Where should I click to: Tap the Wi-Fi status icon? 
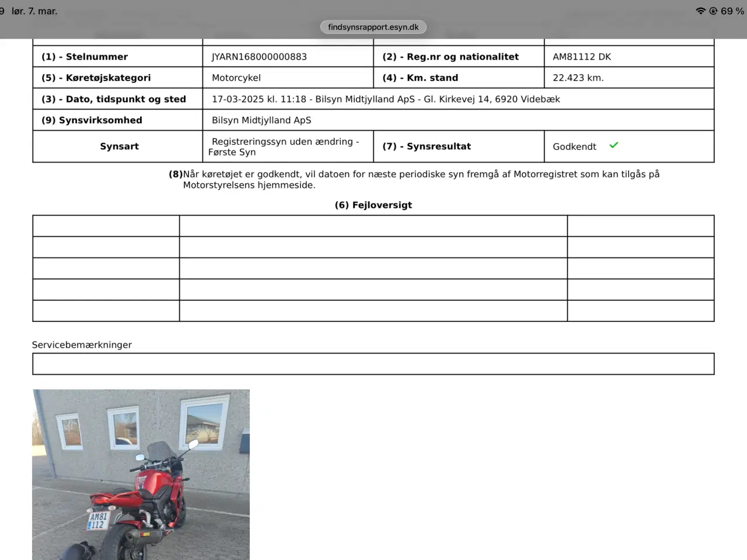click(700, 11)
